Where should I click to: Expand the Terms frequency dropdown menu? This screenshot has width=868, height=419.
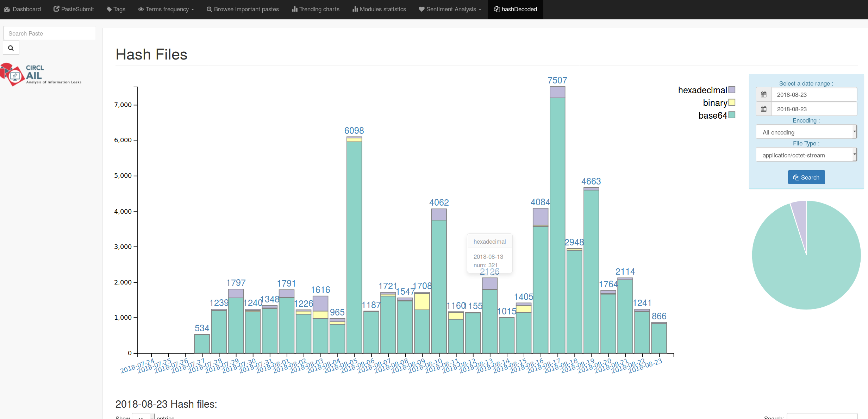pos(166,9)
